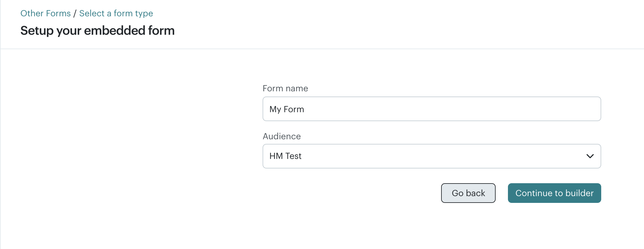Viewport: 644px width, 249px height.
Task: Click the breadcrumb slash separator
Action: 75,14
